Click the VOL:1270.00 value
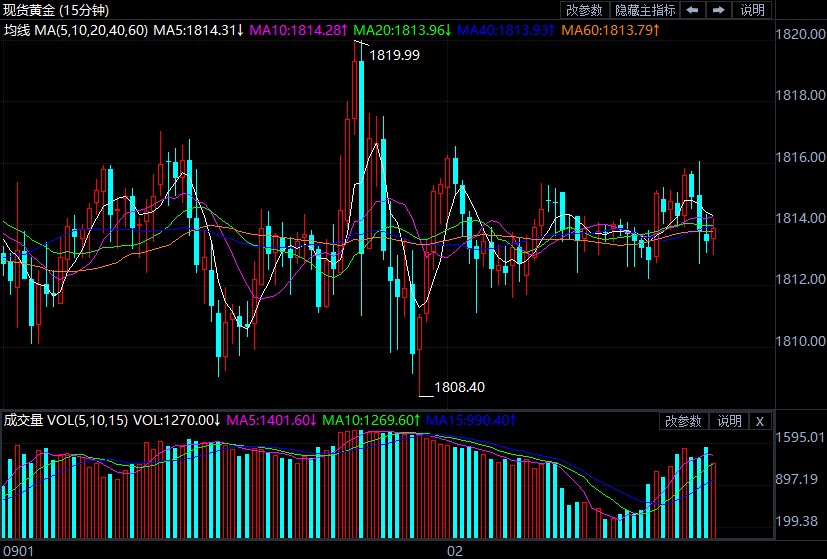 point(177,421)
